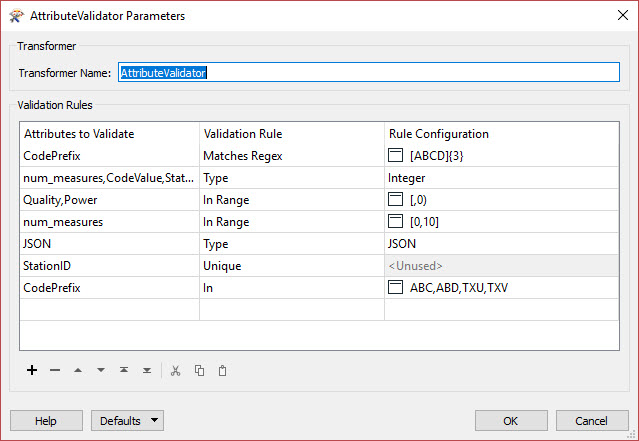Confirm with the OK button

coord(511,421)
